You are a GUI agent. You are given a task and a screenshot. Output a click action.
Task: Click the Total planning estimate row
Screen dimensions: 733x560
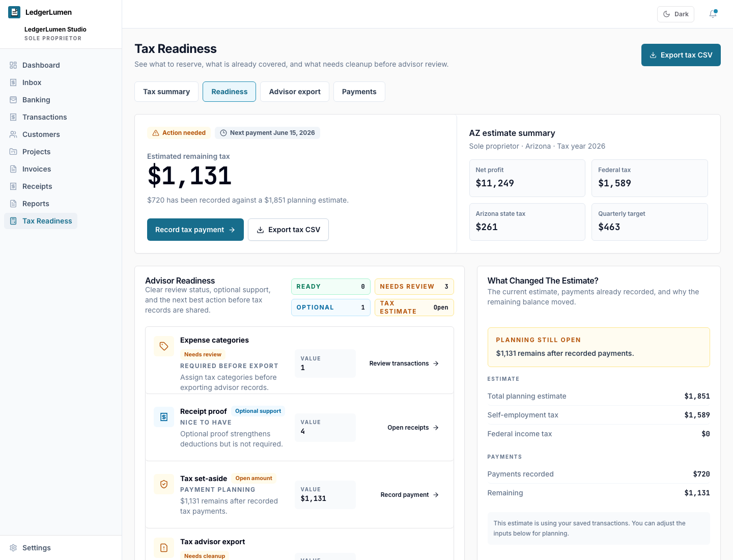(599, 396)
